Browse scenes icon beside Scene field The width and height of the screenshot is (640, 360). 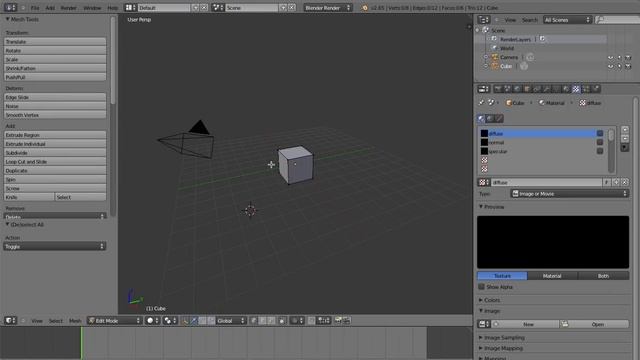click(218, 7)
